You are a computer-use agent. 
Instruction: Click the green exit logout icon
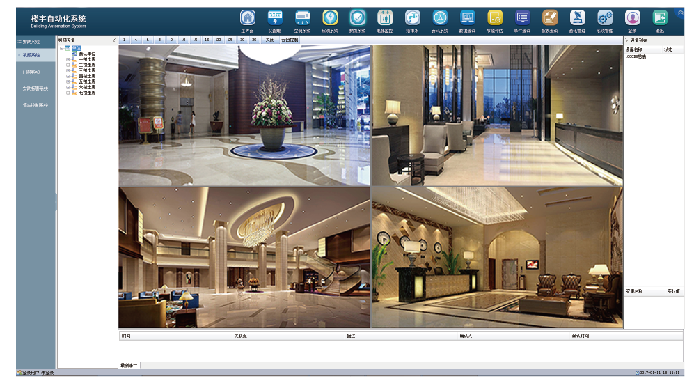pos(660,18)
